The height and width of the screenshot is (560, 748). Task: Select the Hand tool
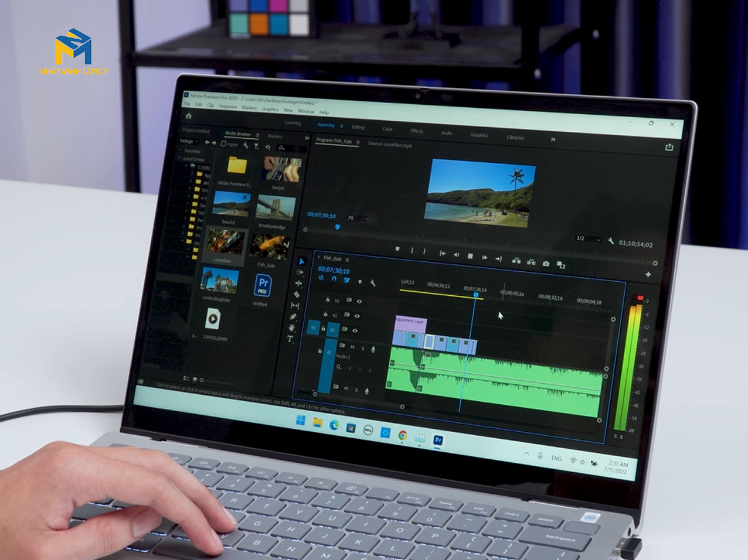point(292,328)
